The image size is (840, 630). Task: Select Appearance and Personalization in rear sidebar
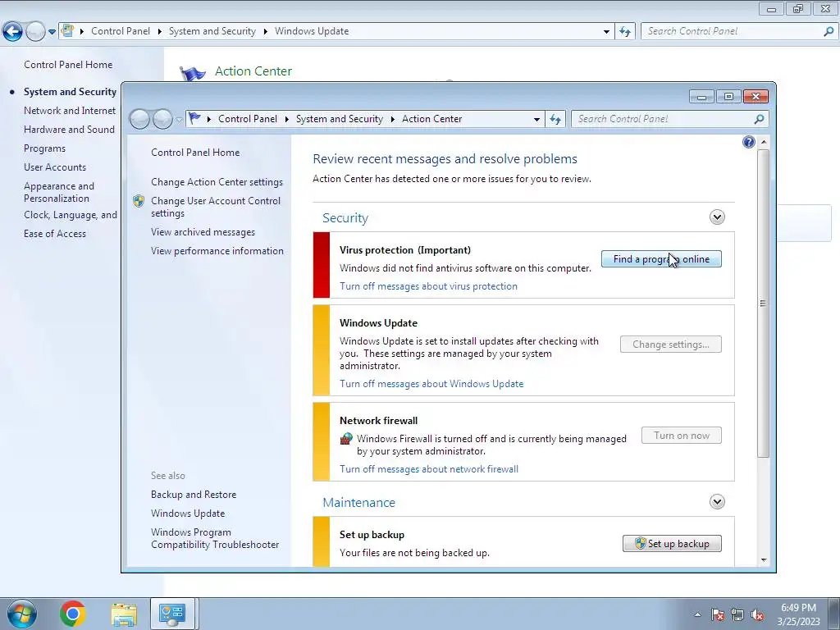tap(59, 192)
